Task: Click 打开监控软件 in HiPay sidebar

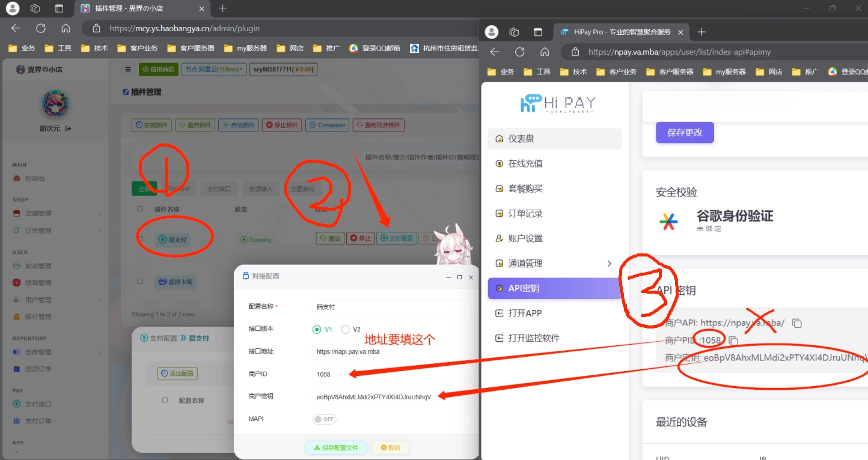Action: [x=554, y=338]
